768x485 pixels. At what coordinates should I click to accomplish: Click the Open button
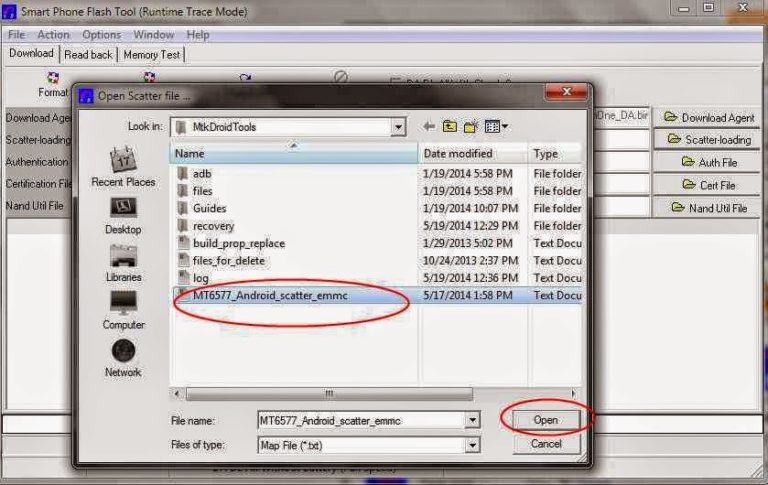tap(546, 420)
